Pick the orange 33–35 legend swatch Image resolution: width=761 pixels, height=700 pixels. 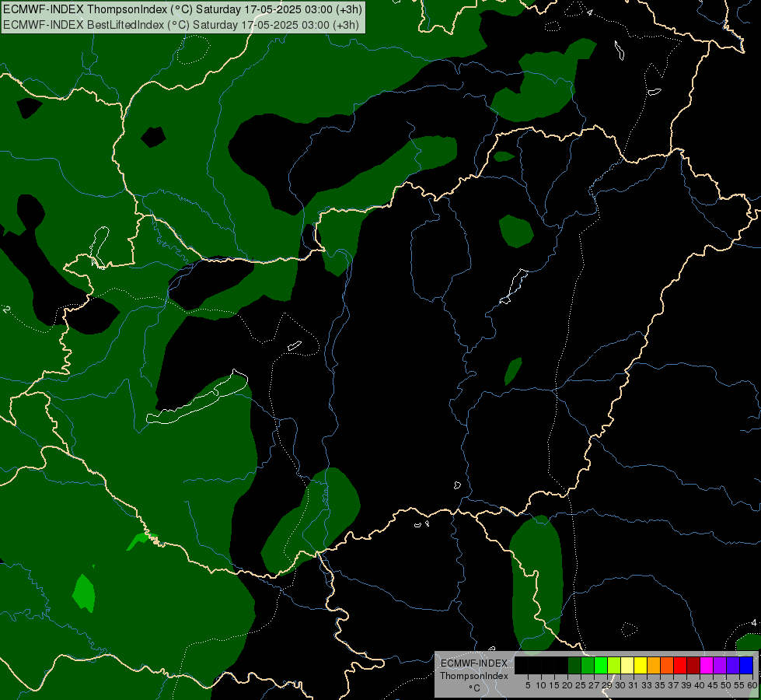[x=654, y=665]
